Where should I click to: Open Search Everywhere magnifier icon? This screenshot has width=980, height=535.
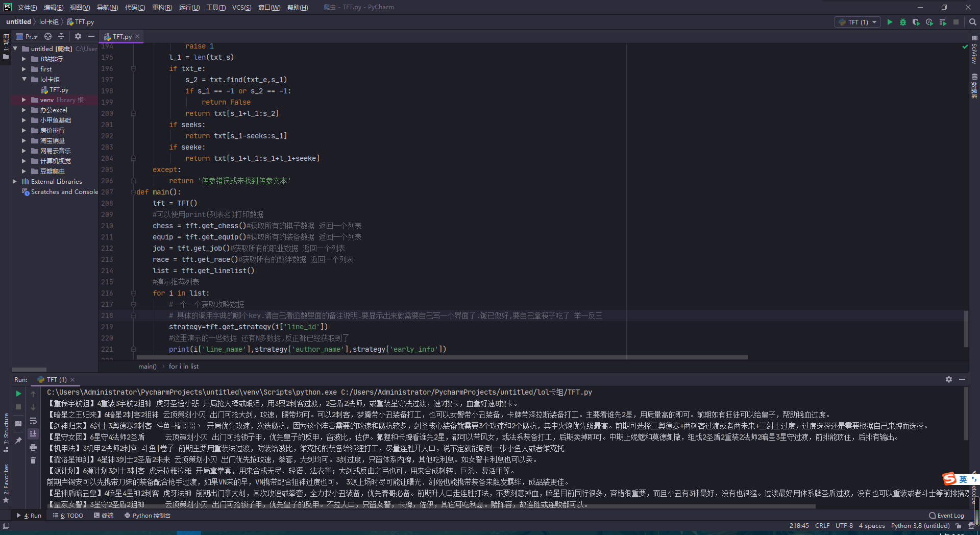(972, 22)
